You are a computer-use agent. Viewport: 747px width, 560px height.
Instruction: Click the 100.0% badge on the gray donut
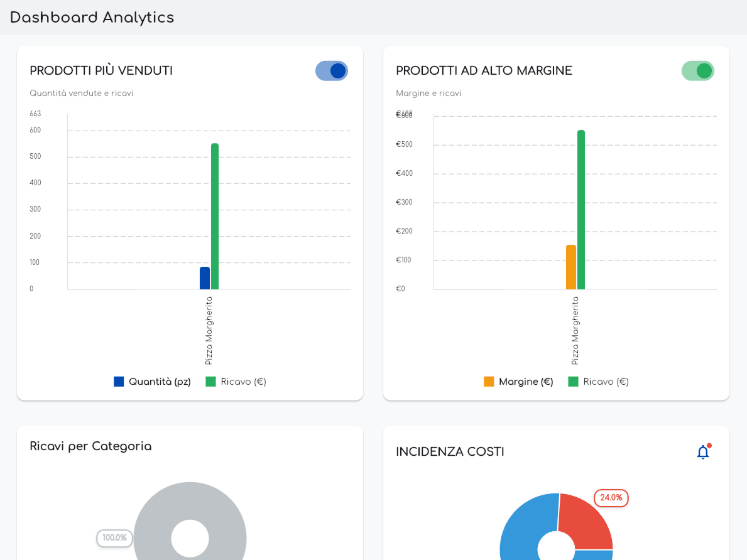pos(114,538)
